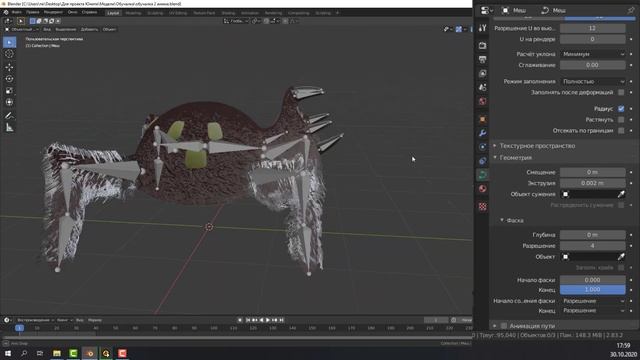Pick taper object with eyedropper
Image resolution: width=640 pixels, height=360 pixels.
coord(621,194)
